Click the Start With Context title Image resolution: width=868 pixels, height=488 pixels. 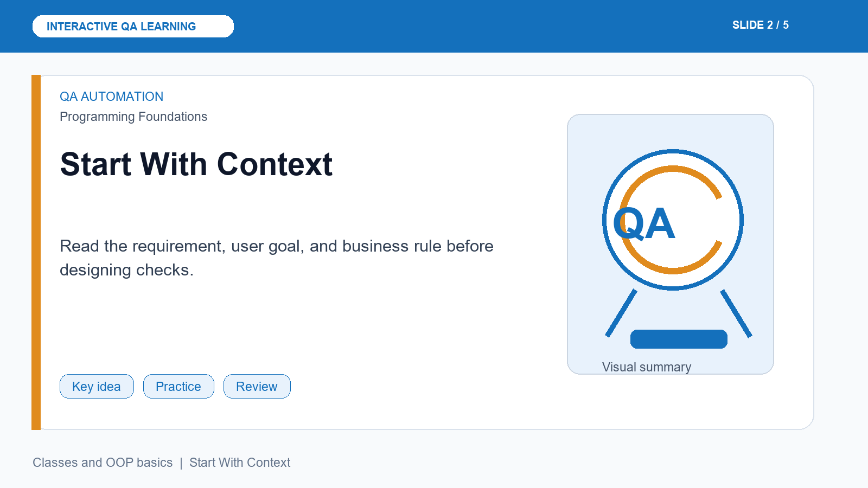pos(196,164)
